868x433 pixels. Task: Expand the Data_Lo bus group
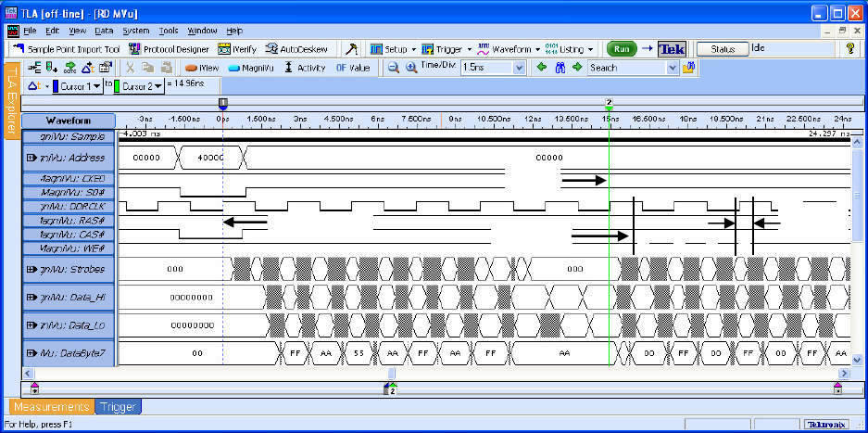point(31,325)
